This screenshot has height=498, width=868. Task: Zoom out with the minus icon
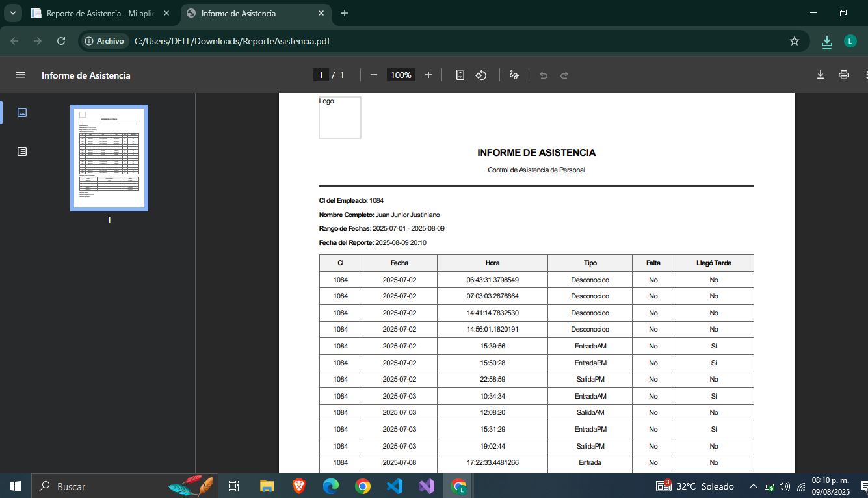click(x=374, y=75)
